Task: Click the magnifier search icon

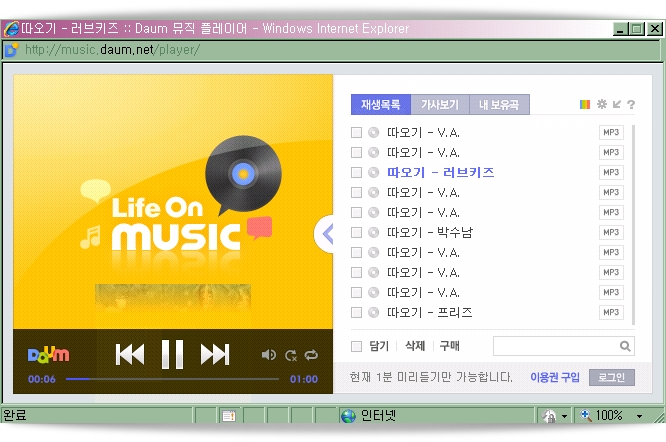Action: (625, 346)
